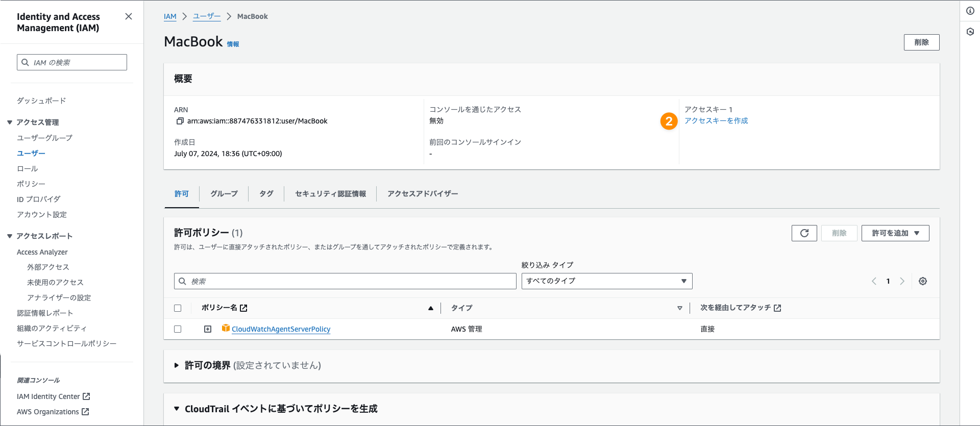Click the magnifier icon in IAM search
The width and height of the screenshot is (980, 426).
pyautogui.click(x=25, y=62)
